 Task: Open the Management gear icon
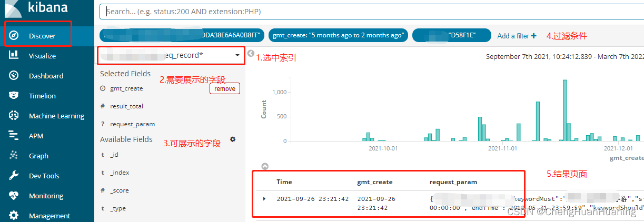14,215
